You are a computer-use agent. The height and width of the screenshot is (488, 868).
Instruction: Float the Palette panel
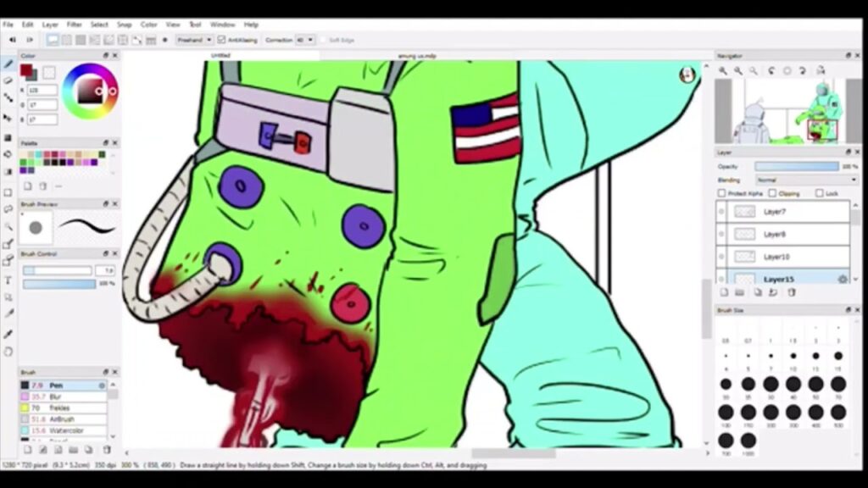point(105,142)
